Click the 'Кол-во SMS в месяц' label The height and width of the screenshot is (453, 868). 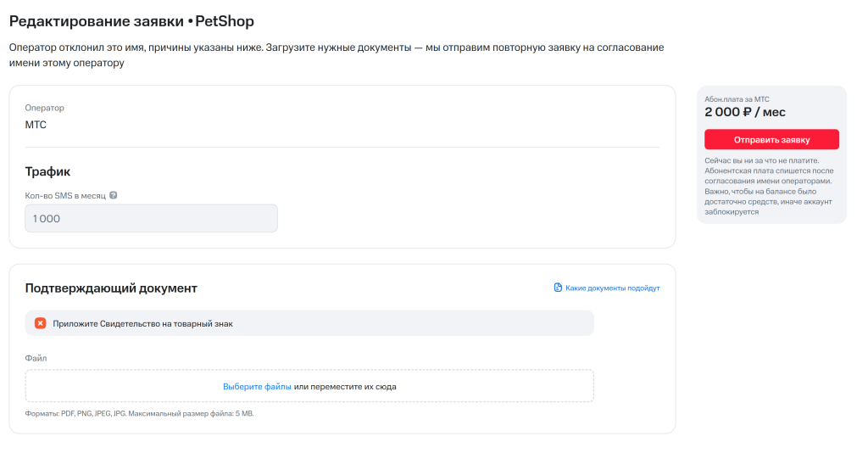click(65, 195)
